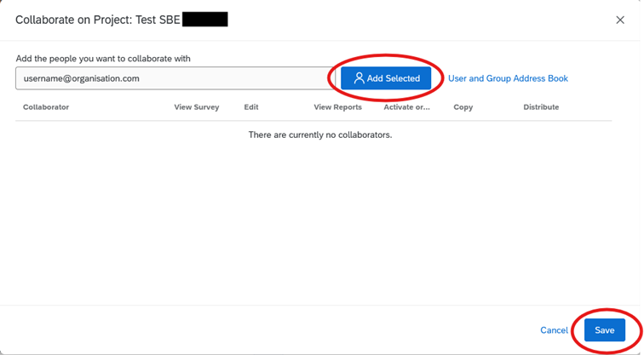Select the View Reports column header
This screenshot has width=644, height=355.
click(337, 107)
